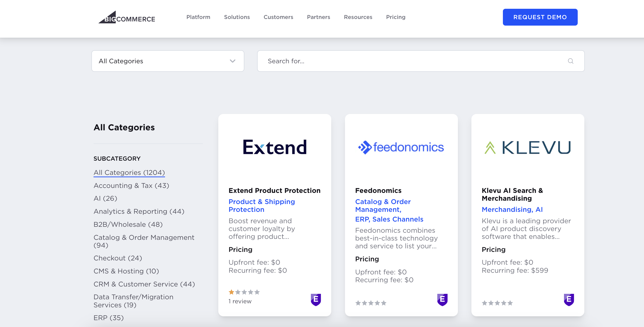
Task: Filter by Checkout (24)
Action: [x=117, y=258]
